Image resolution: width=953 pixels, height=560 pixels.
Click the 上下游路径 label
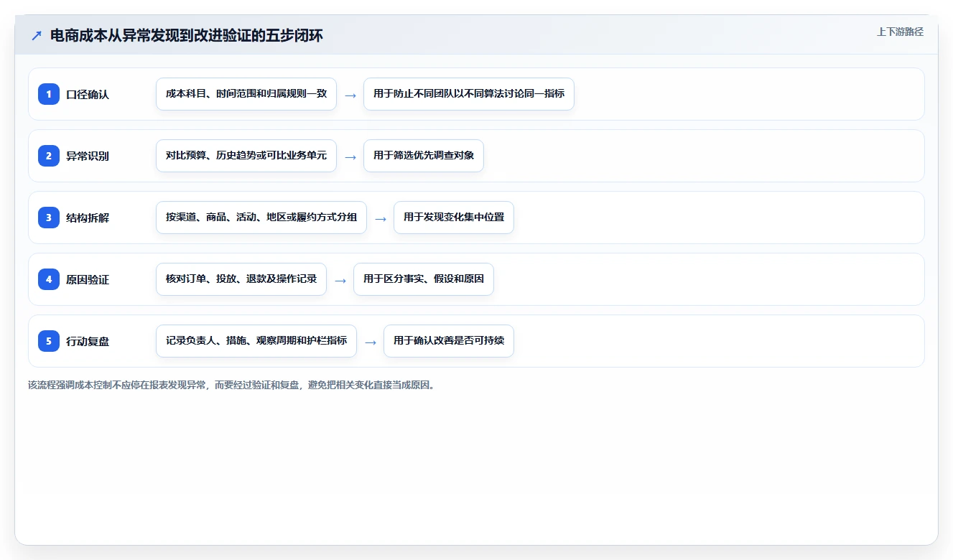pyautogui.click(x=900, y=32)
